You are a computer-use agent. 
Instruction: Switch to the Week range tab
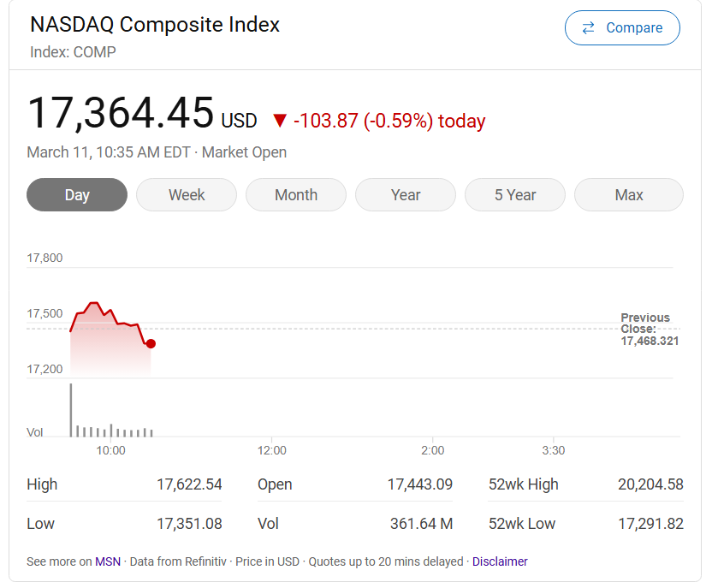coord(187,195)
